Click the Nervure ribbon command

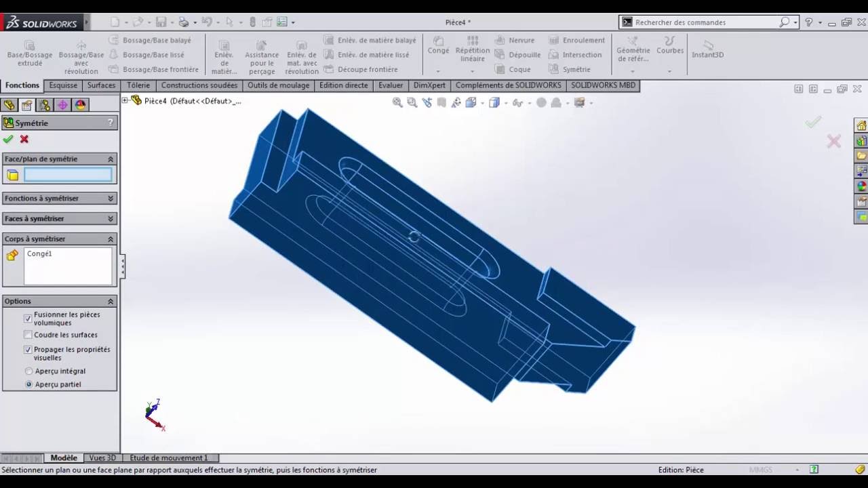[515, 40]
